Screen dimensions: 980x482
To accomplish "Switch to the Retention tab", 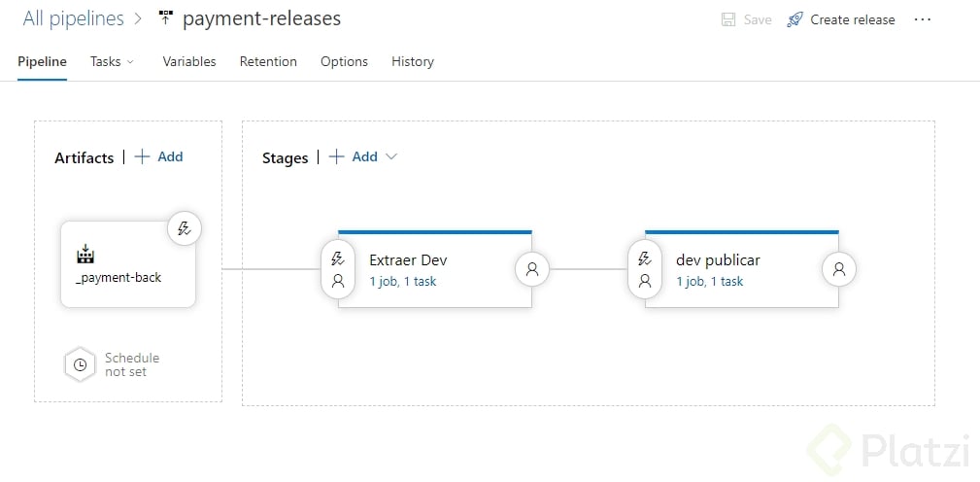I will 268,61.
